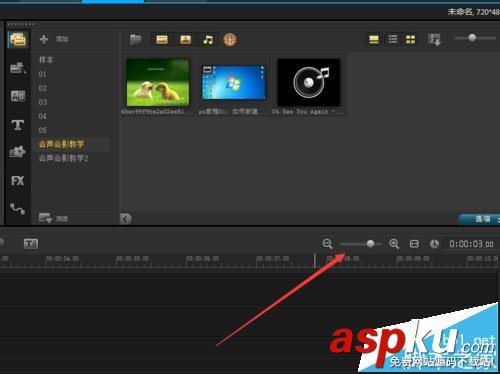Open the FX filter library
The height and width of the screenshot is (374, 500).
(18, 181)
